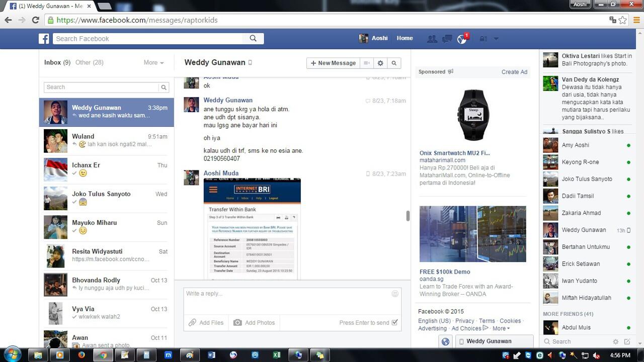Click the English (US) language link
Image resolution: width=644 pixels, height=362 pixels.
[434, 321]
